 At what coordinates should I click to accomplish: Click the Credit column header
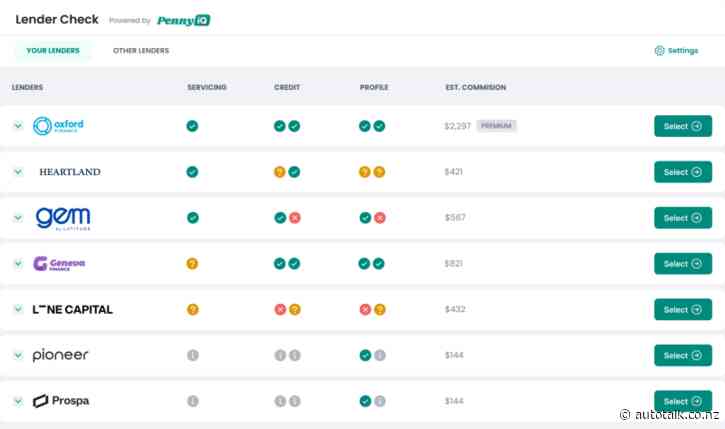point(287,87)
